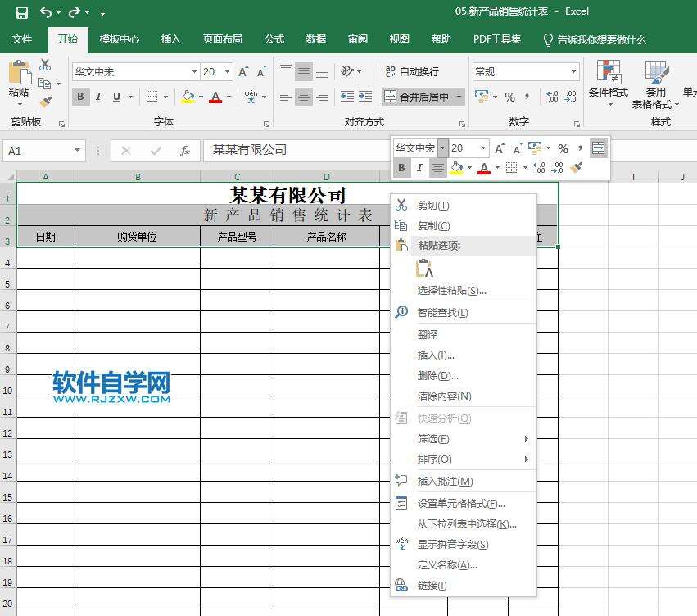Choose 设置单元格格式(F) from context menu

(x=463, y=504)
